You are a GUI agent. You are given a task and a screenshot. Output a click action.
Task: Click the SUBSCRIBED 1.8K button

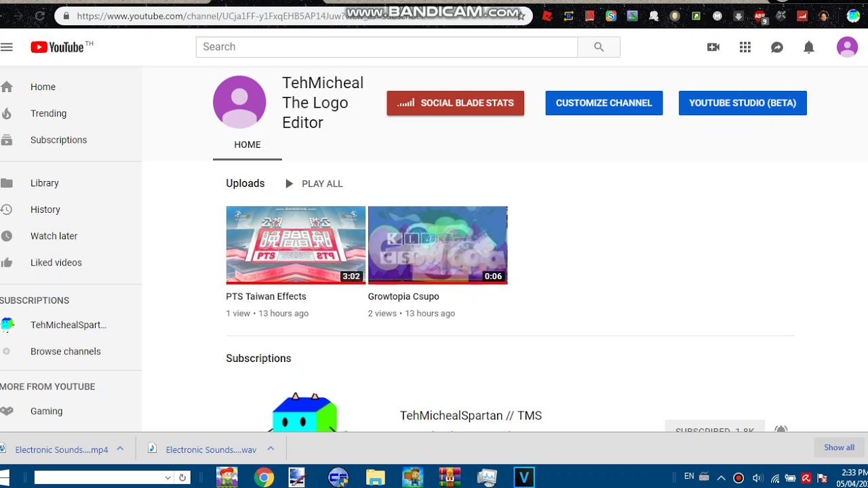pyautogui.click(x=715, y=427)
